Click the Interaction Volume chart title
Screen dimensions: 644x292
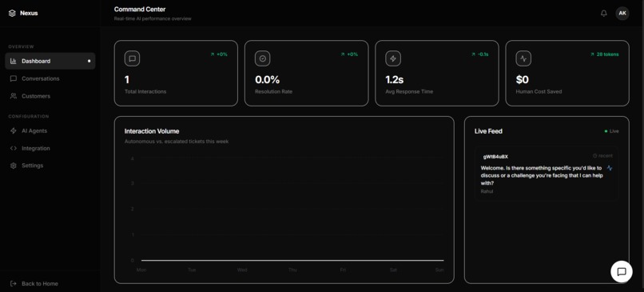click(152, 131)
